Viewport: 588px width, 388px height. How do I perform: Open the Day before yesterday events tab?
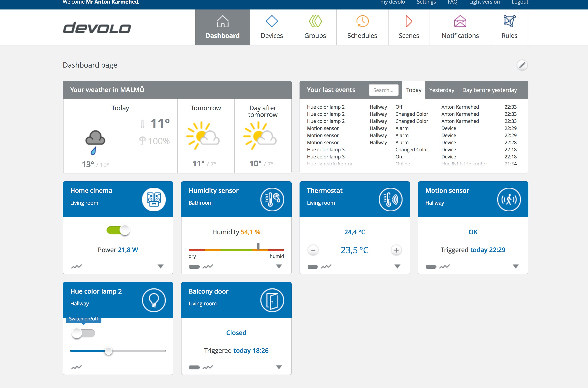pos(489,90)
